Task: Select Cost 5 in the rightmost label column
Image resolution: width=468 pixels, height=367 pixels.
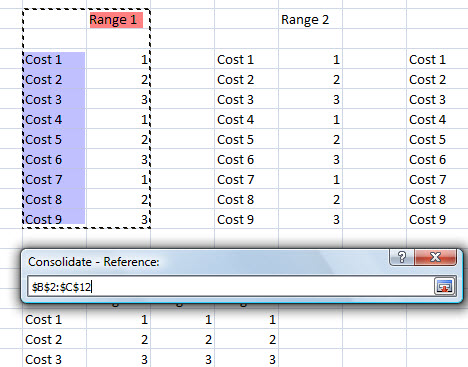Action: [x=427, y=140]
